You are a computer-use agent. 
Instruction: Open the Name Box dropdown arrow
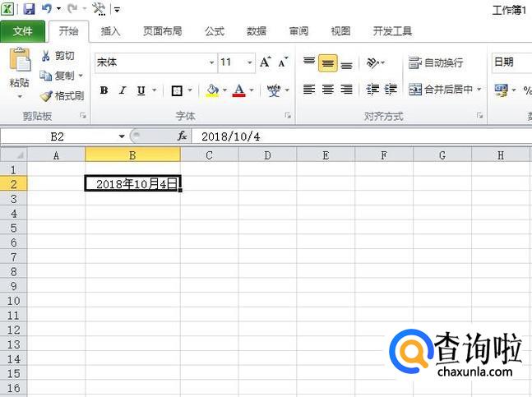[x=122, y=136]
